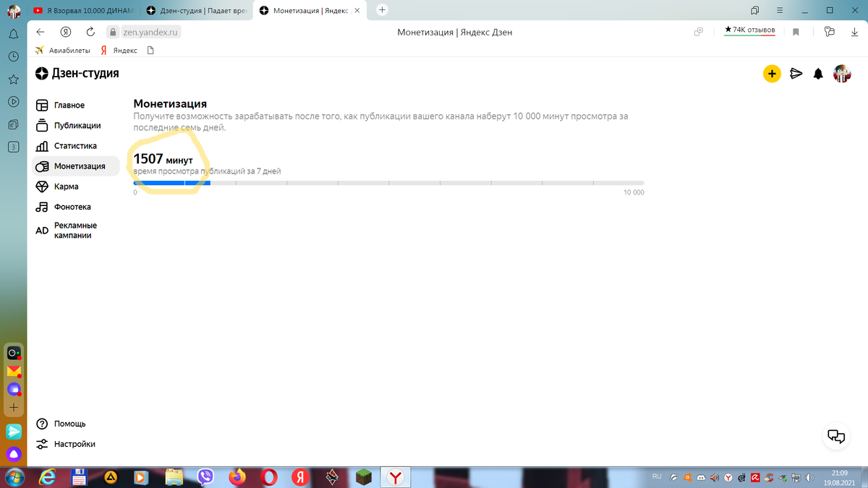
Task: Open the Yandex Mail side panel icon
Action: click(x=14, y=372)
